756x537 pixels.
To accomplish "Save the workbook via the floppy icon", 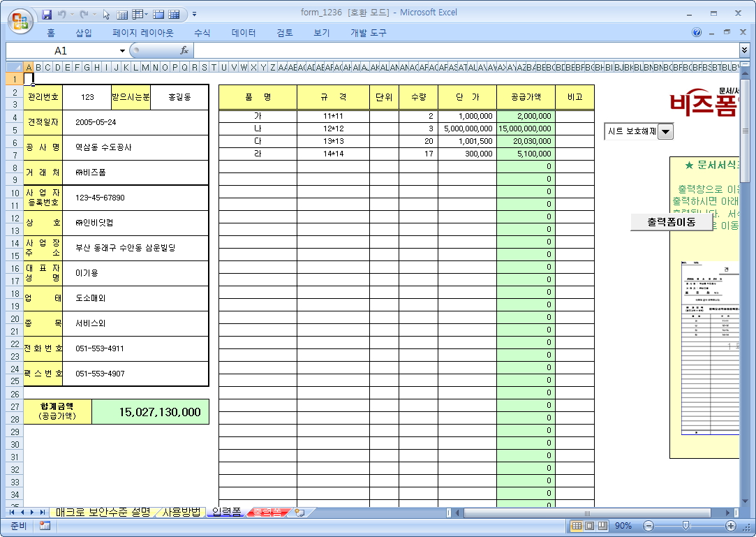I will (47, 14).
